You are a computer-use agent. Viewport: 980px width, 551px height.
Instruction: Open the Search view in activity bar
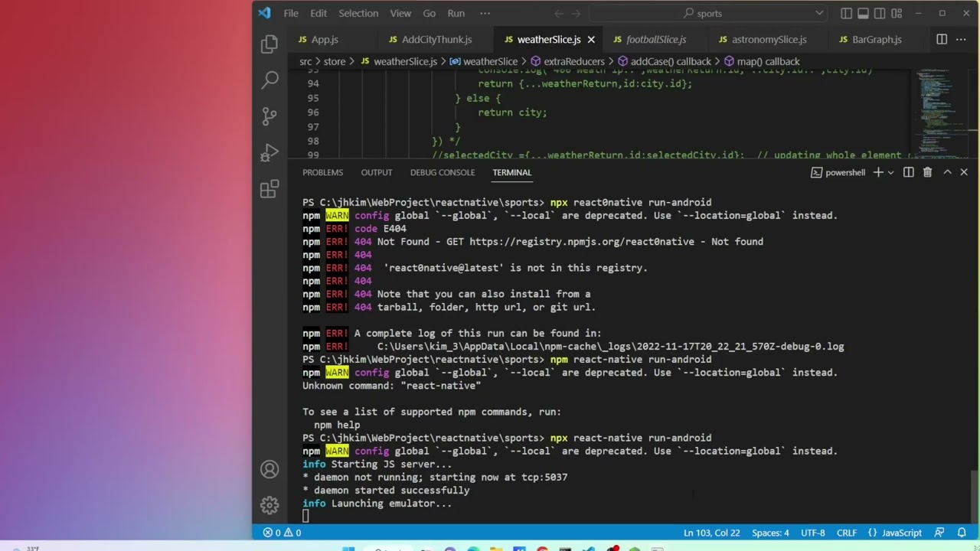tap(269, 80)
